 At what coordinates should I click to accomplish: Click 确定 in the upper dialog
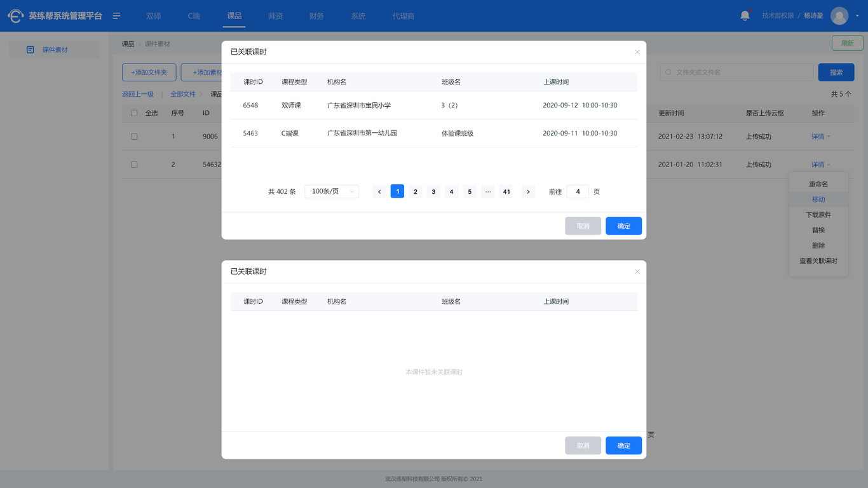(623, 226)
